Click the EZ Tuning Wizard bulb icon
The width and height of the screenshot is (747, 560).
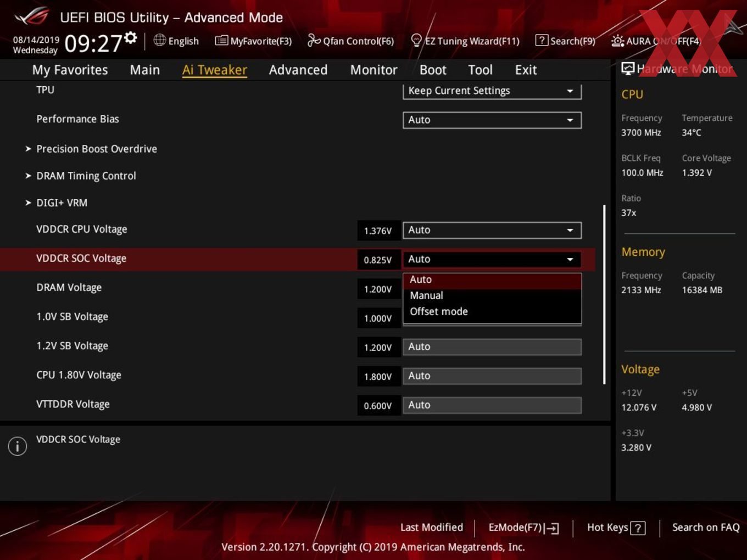pyautogui.click(x=416, y=40)
